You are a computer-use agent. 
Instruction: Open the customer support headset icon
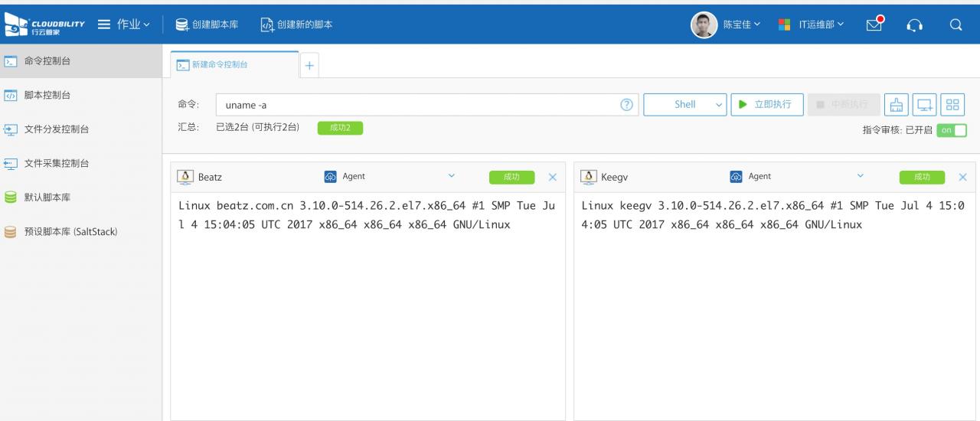914,24
